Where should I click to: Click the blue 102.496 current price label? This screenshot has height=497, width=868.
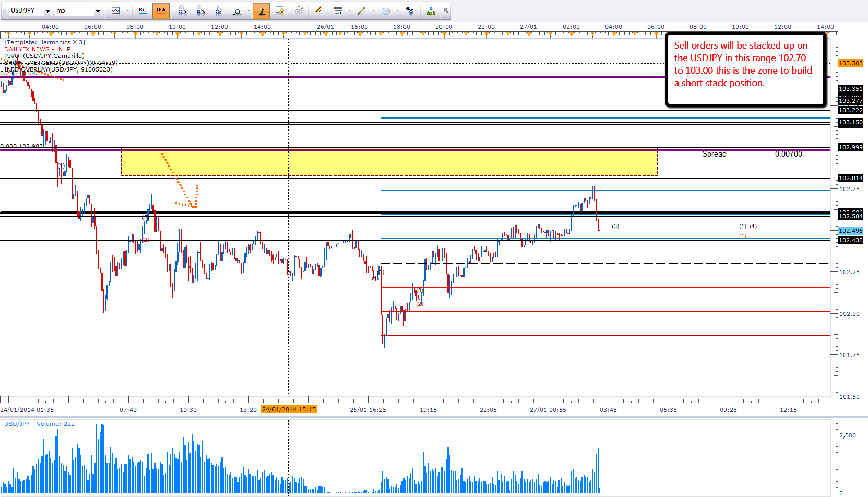point(851,231)
